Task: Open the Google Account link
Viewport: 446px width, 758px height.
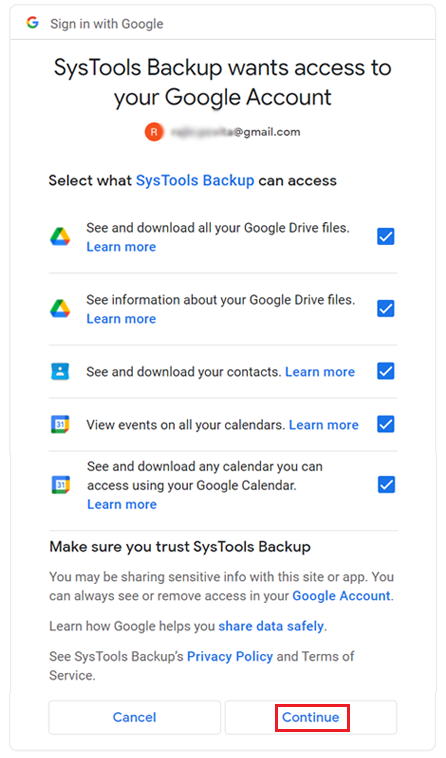Action: click(x=342, y=596)
